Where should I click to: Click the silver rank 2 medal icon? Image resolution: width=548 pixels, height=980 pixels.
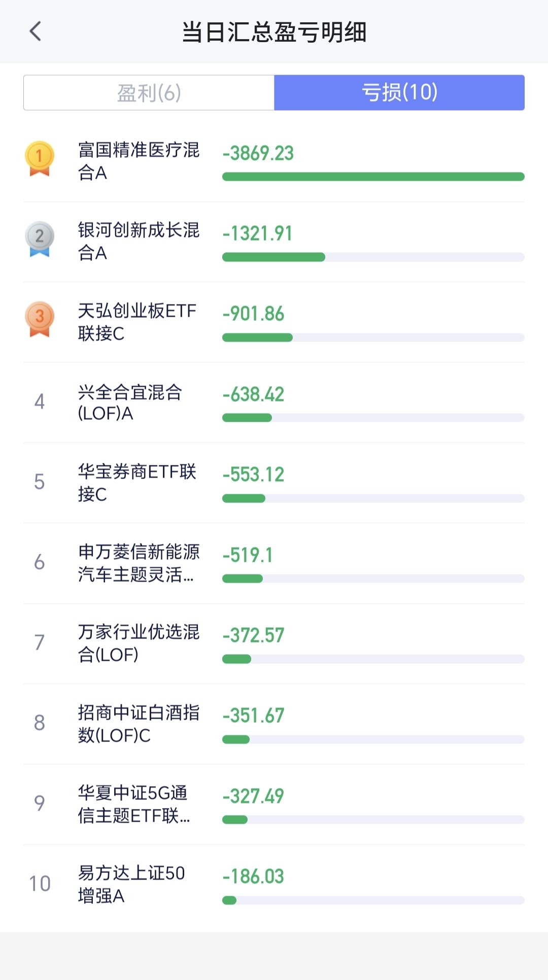[40, 239]
